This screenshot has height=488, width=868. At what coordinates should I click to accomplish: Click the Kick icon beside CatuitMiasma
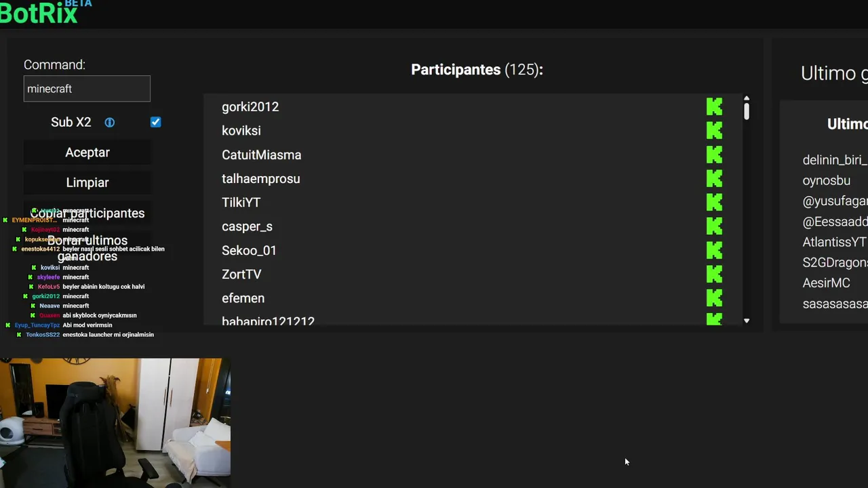point(714,155)
